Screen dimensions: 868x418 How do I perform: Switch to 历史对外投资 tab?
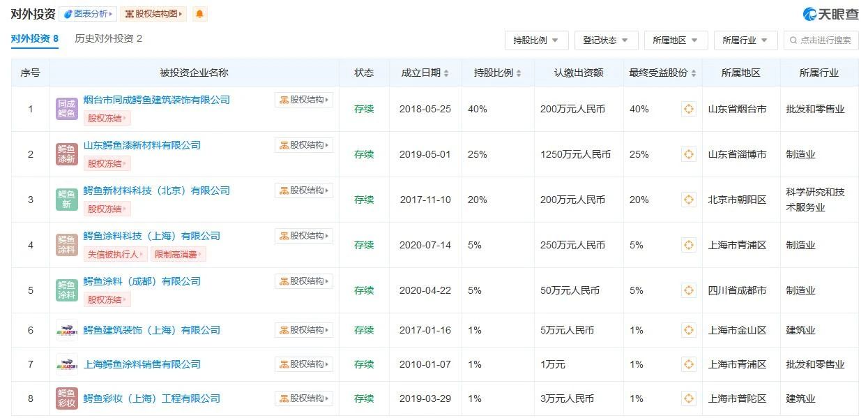108,39
